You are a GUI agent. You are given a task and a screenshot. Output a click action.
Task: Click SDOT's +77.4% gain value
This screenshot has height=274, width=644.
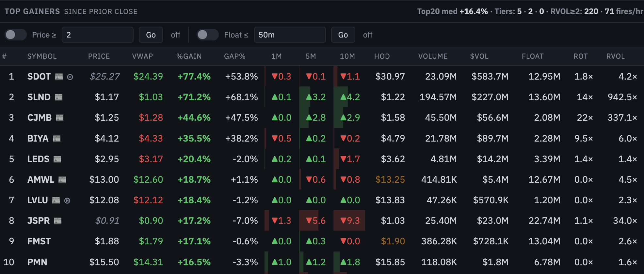(x=194, y=77)
